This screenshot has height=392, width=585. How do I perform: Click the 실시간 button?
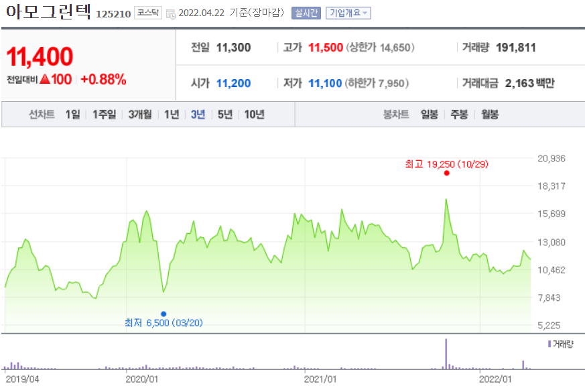click(306, 13)
